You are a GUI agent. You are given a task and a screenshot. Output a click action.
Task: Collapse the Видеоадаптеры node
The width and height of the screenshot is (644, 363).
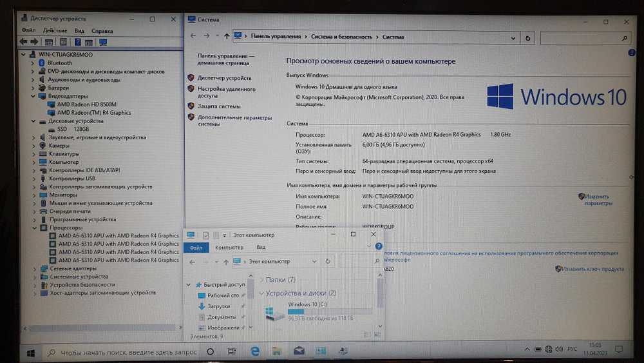pyautogui.click(x=33, y=96)
